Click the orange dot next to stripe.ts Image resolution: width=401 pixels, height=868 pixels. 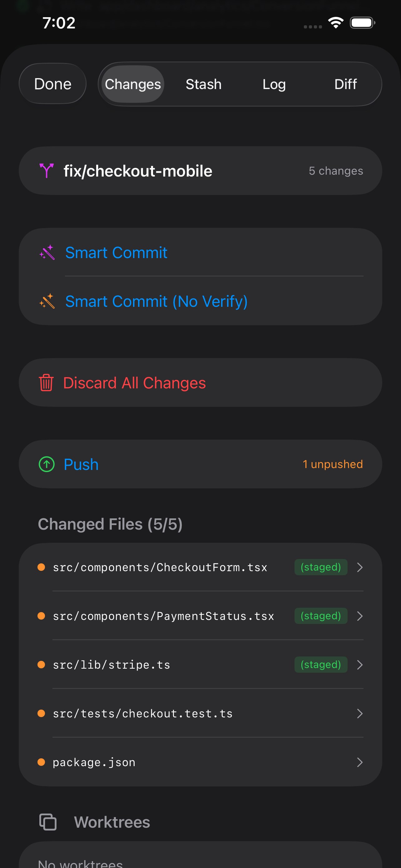tap(42, 665)
